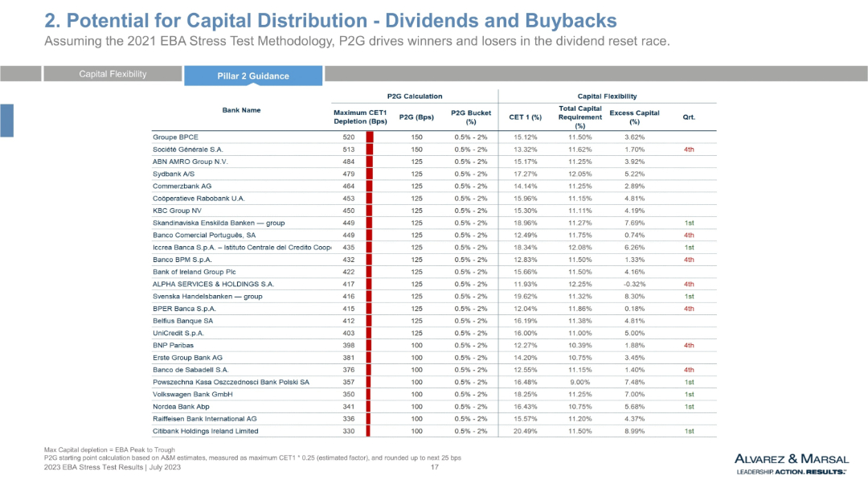Select KBC Group NV bank name
The width and height of the screenshot is (868, 488).
click(177, 211)
